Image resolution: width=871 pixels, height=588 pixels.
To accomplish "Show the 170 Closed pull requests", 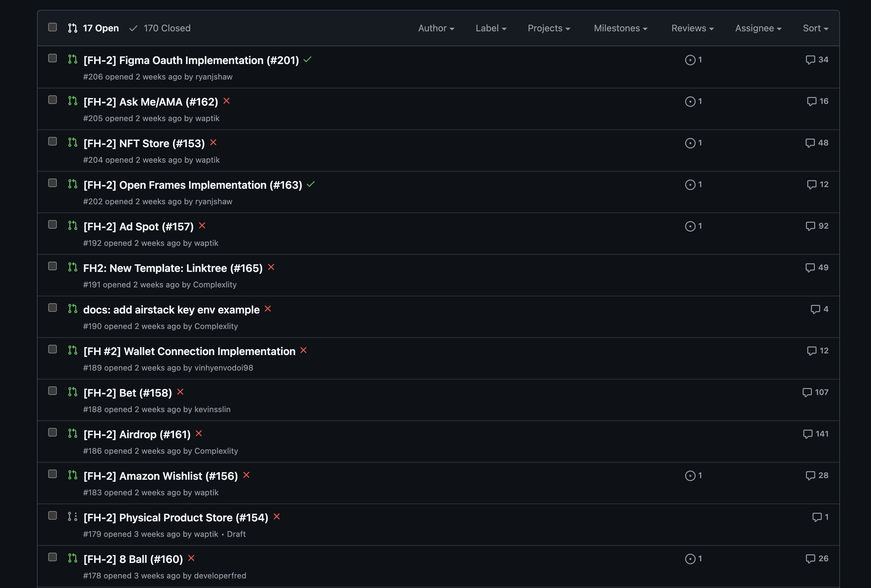I will pyautogui.click(x=160, y=28).
